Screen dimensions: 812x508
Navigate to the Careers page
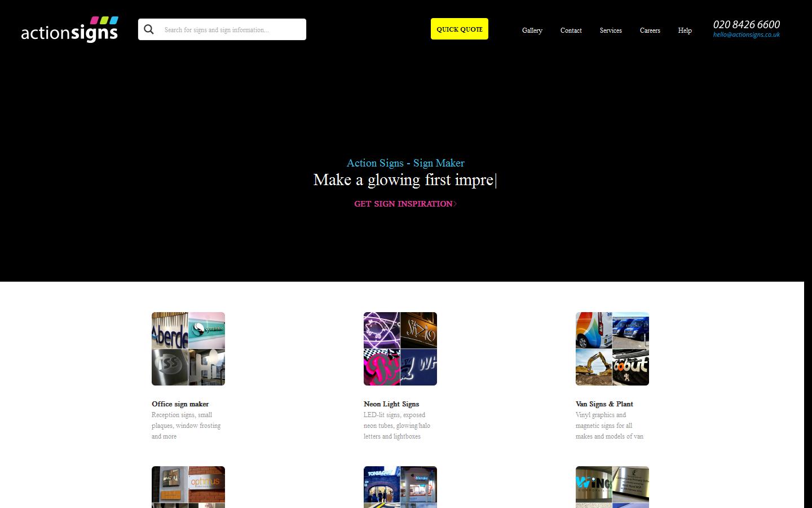coord(650,30)
